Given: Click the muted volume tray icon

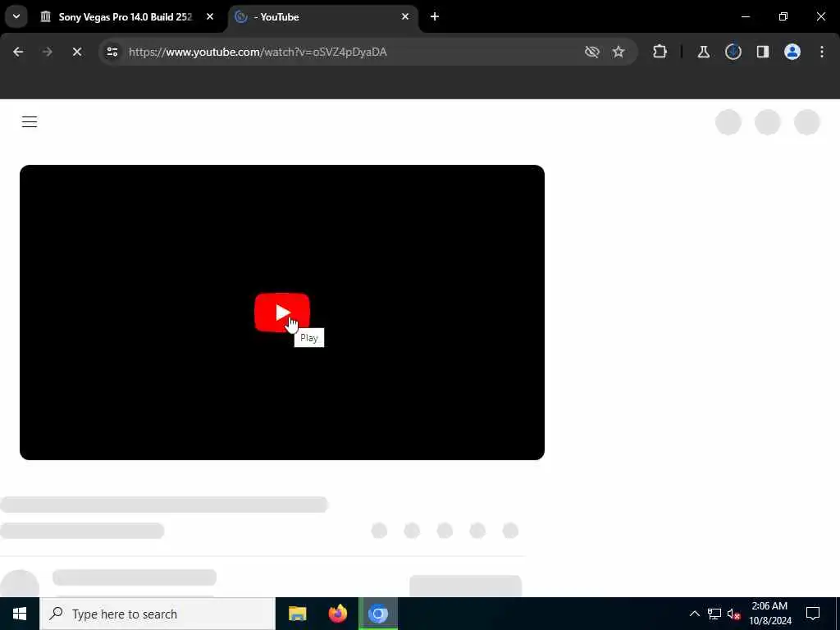Looking at the screenshot, I should click(733, 614).
